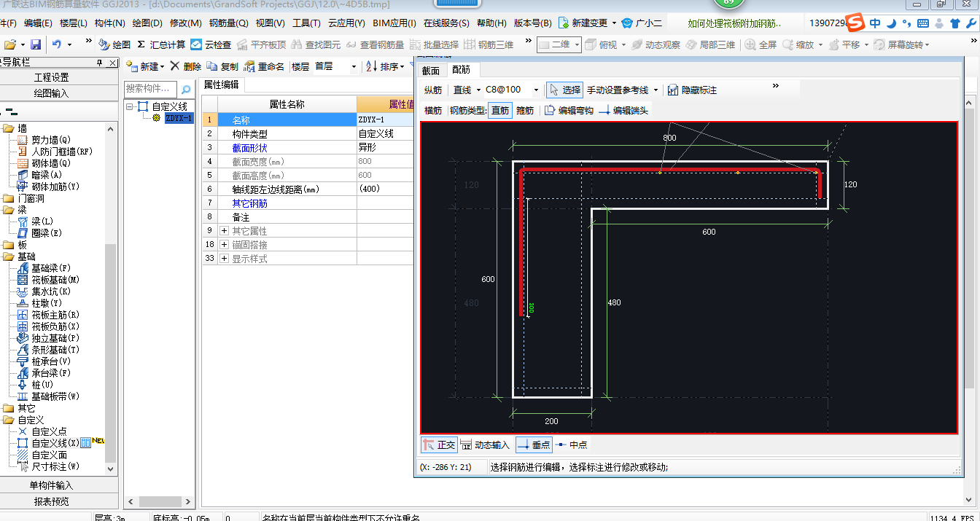
Task: Undo the last action
Action: pos(57,44)
